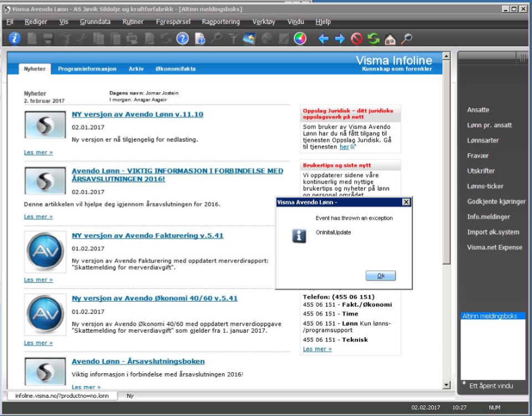Click the gray disabled refresh arrows icon
Viewport: 532px width, 416px height.
166,39
